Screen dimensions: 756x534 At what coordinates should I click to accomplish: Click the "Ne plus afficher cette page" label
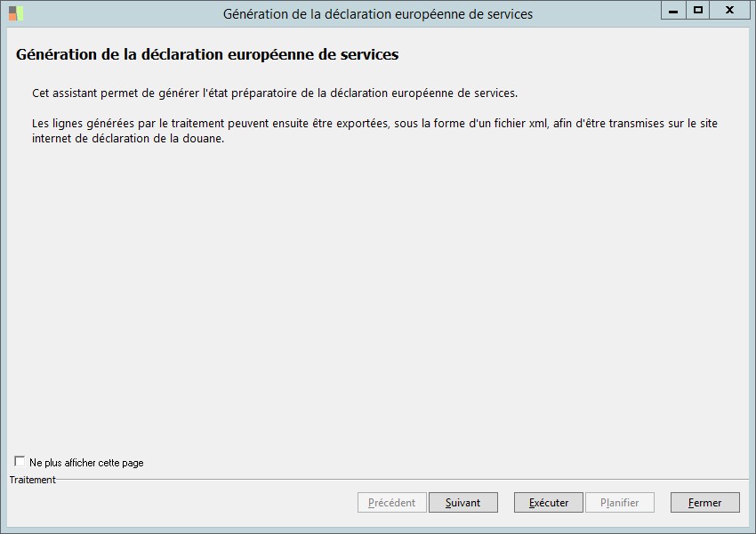(x=86, y=463)
